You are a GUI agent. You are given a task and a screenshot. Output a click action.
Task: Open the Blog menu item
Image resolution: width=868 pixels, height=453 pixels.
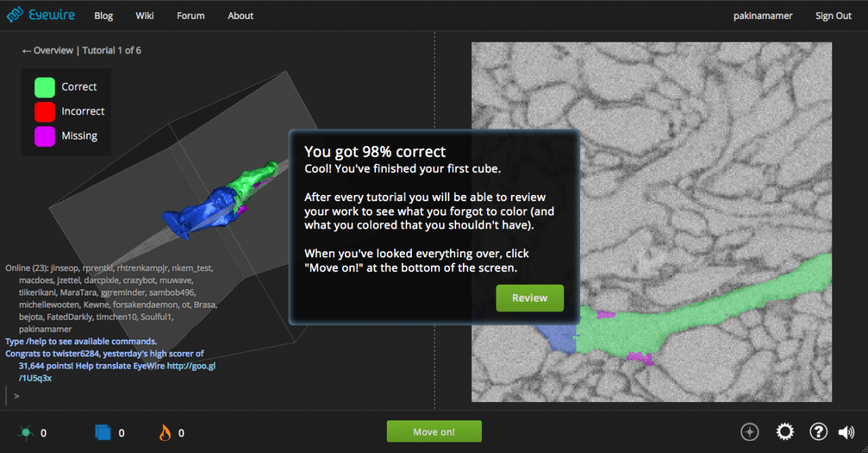(x=104, y=16)
